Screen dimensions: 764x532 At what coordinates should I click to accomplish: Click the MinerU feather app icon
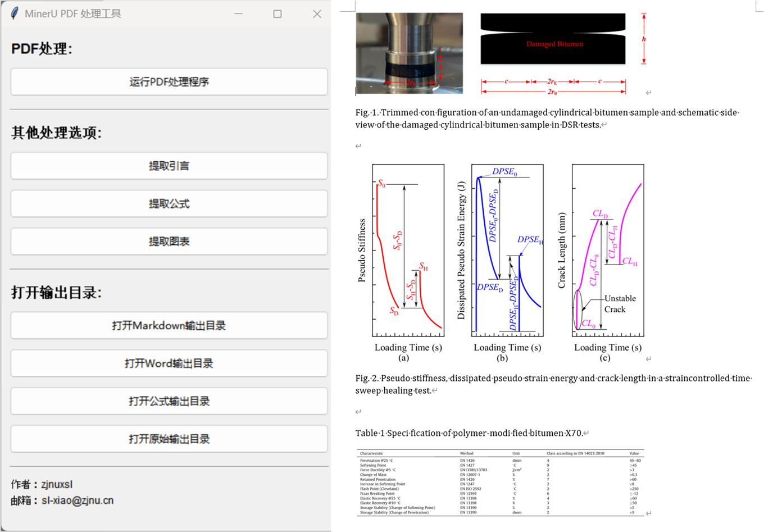pyautogui.click(x=14, y=13)
